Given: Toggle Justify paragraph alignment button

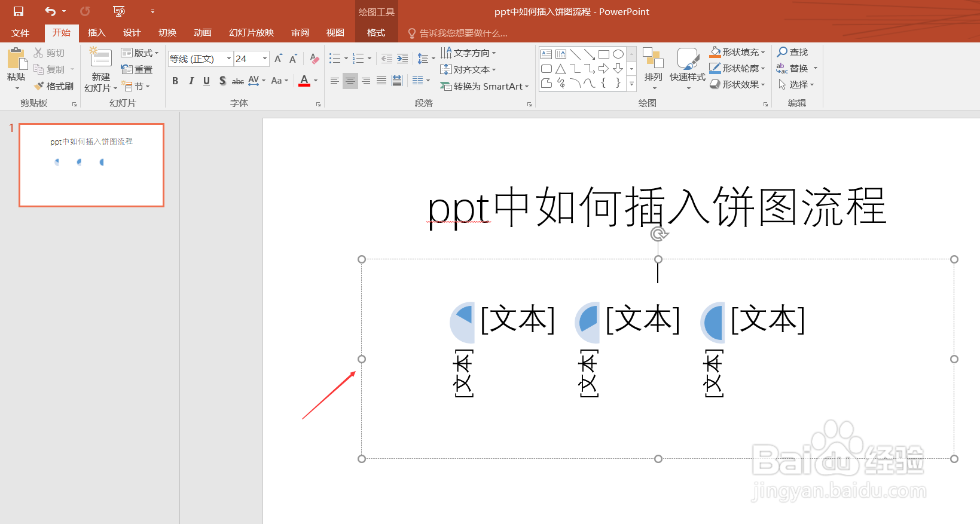Looking at the screenshot, I should 381,81.
